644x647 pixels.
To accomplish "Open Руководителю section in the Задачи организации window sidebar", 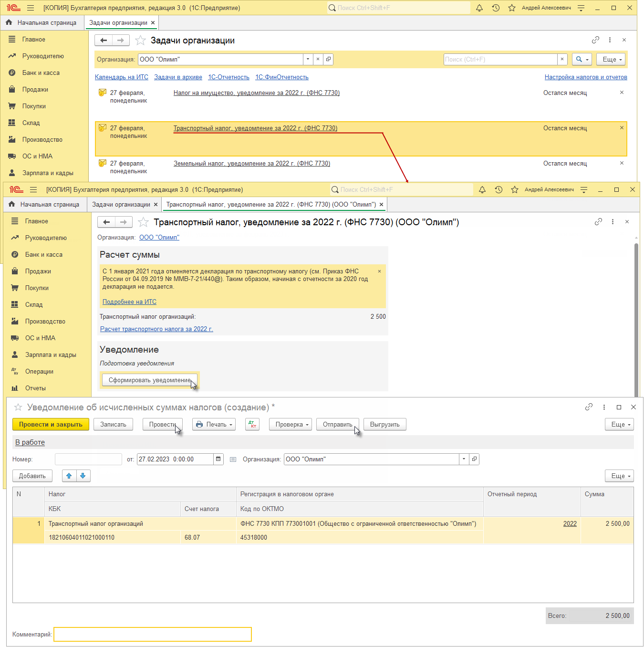I will click(43, 56).
